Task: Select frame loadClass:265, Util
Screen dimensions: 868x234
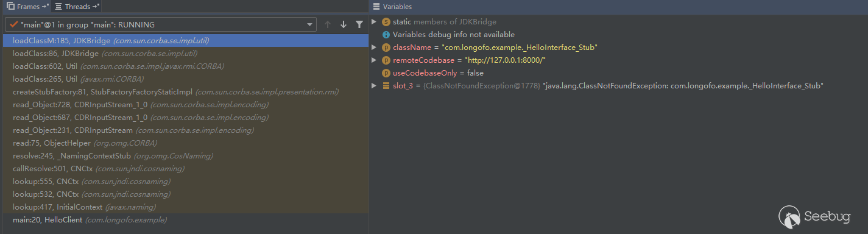Action: point(186,79)
